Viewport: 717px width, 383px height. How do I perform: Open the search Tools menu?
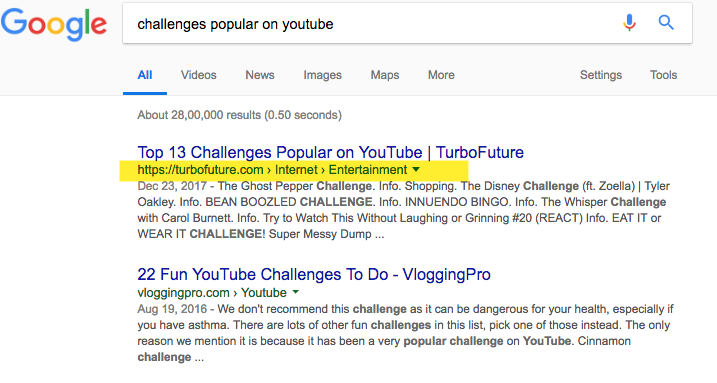point(663,75)
